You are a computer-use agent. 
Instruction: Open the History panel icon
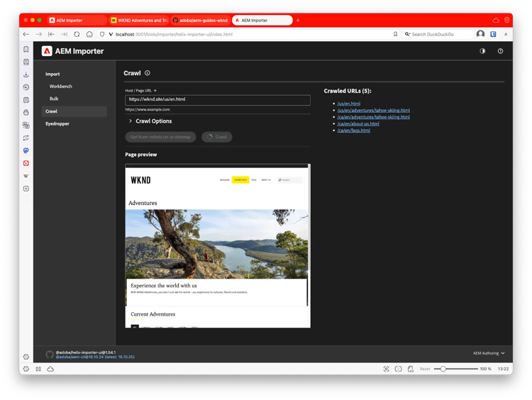(26, 87)
